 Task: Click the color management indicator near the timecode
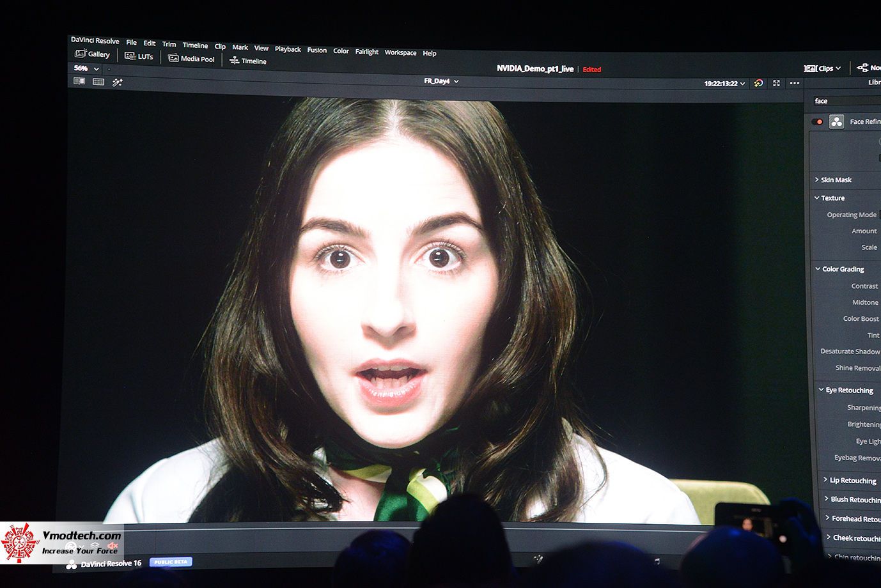point(758,83)
